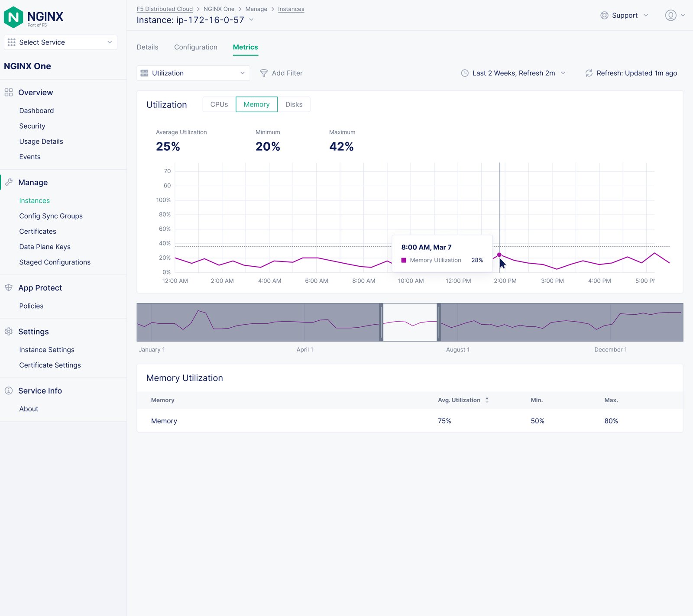Open Config Sync Groups in sidebar
The image size is (693, 616).
(x=51, y=216)
